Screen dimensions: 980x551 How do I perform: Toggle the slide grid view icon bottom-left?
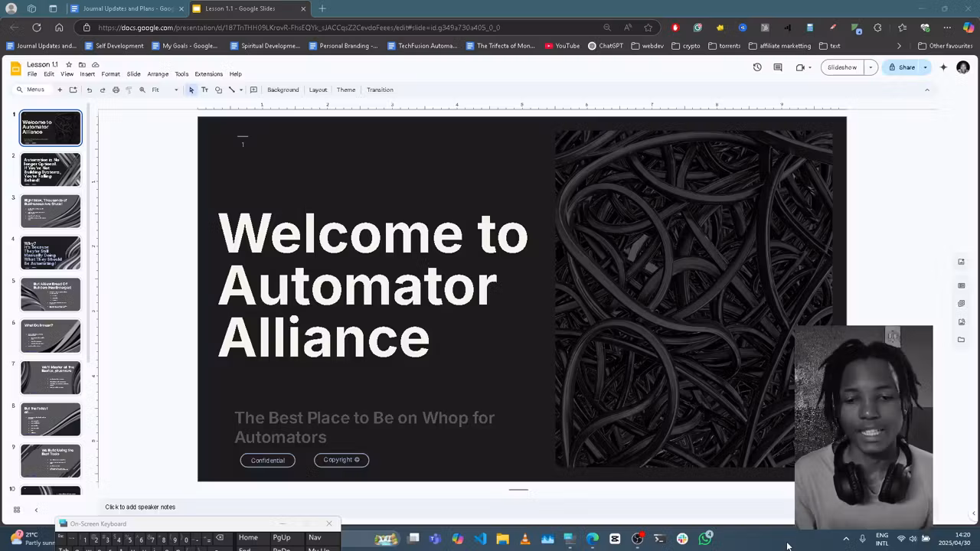coord(16,509)
